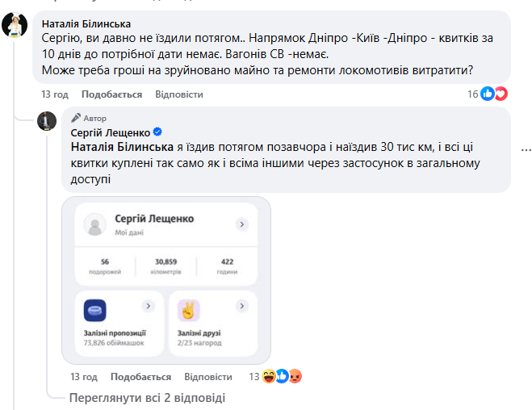532x410 pixels.
Task: Like Наталія Білінська's comment via Подобається
Action: click(x=111, y=94)
